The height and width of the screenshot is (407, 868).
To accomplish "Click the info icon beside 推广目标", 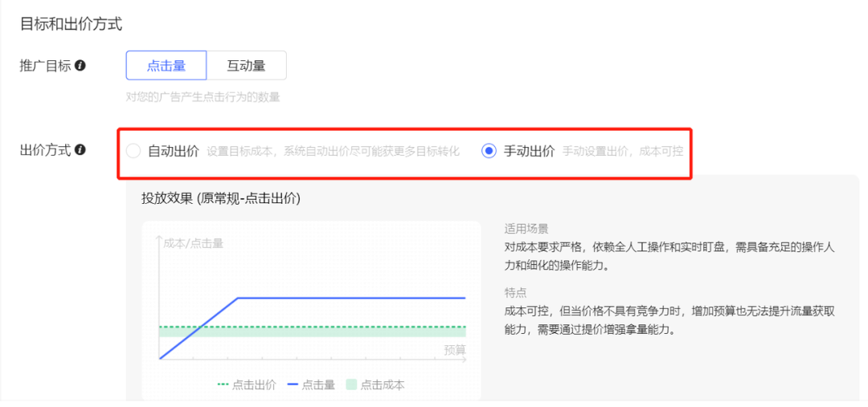I will click(80, 66).
